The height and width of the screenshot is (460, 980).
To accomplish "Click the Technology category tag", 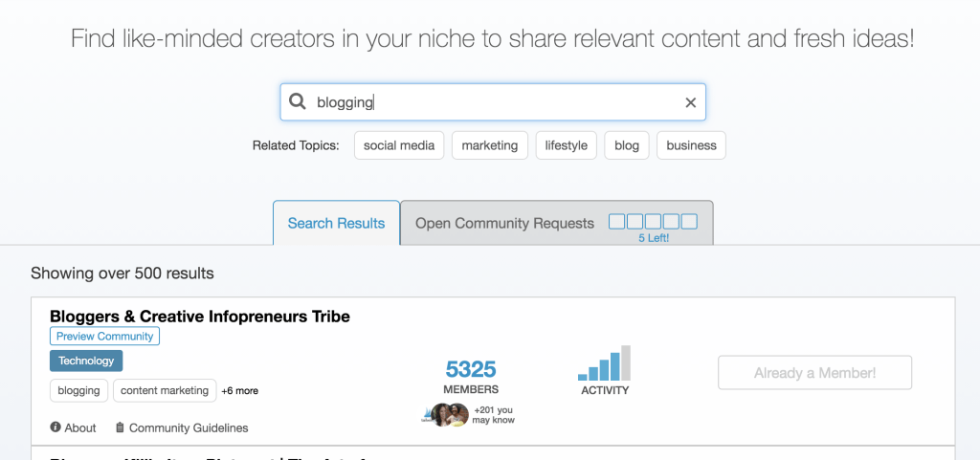I will click(x=86, y=361).
